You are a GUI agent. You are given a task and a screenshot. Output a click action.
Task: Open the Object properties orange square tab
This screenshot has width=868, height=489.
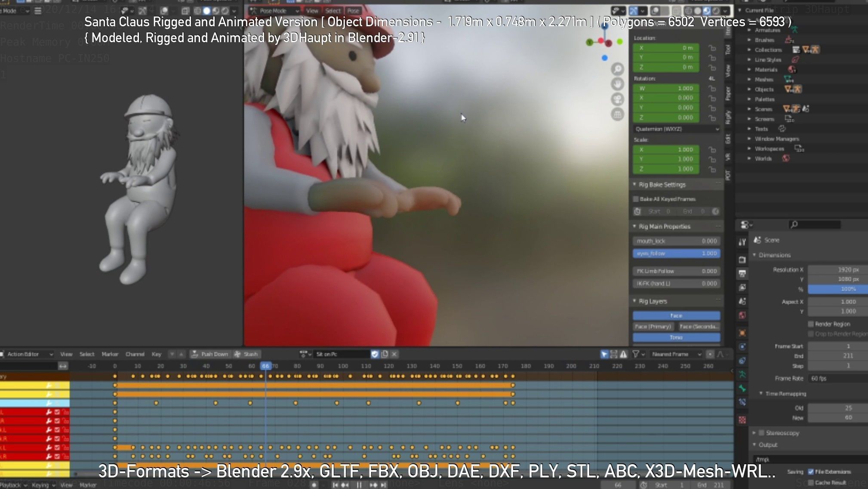tap(742, 333)
